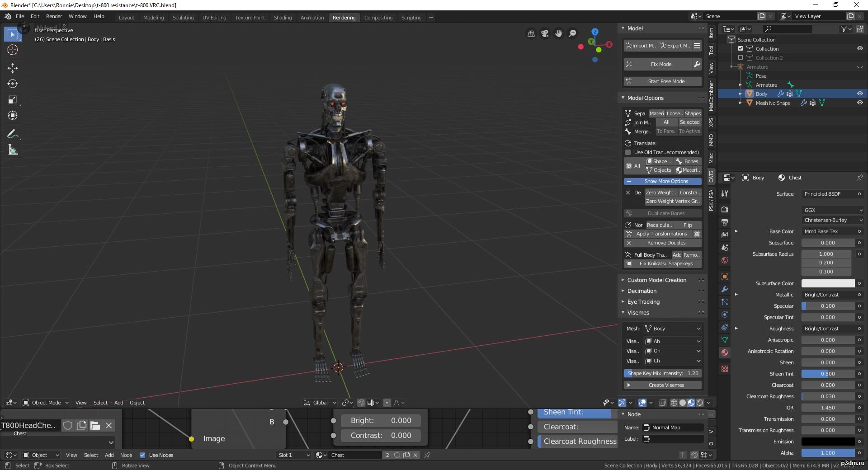Open the Modifiers wrench properties tab
The width and height of the screenshot is (868, 470).
tap(725, 289)
